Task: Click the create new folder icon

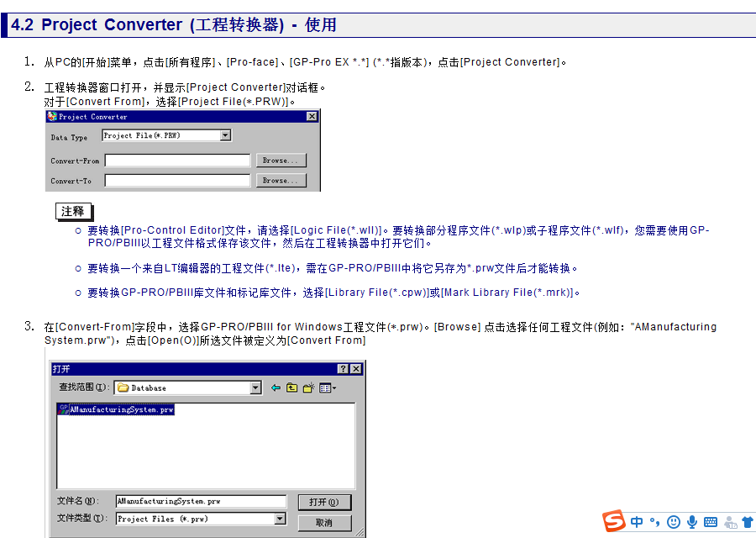Action: [x=309, y=388]
